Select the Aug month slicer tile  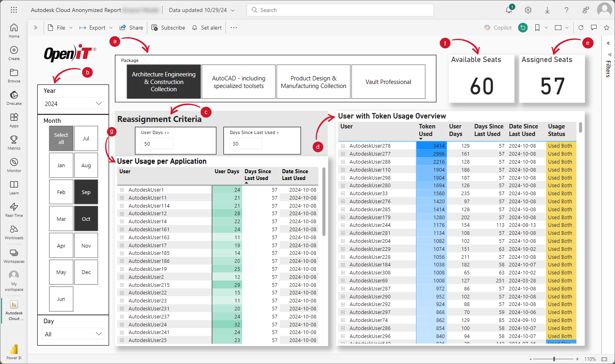pyautogui.click(x=86, y=165)
